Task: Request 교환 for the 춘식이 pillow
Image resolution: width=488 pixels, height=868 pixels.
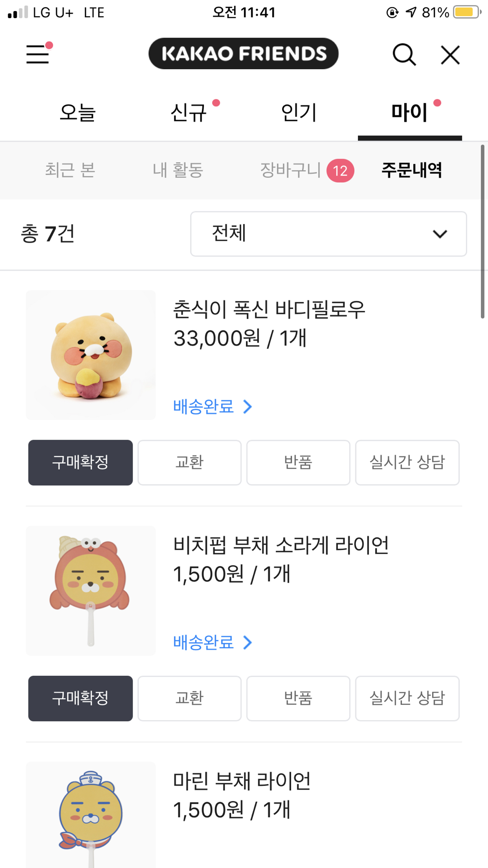Action: click(x=190, y=463)
